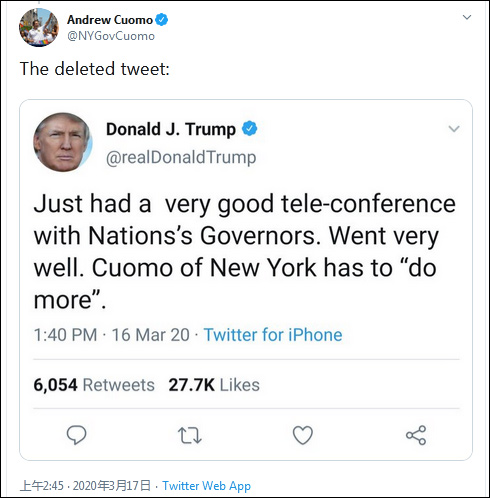Image resolution: width=490 pixels, height=498 pixels.
Task: Like the quoted tweet with heart icon
Action: [303, 435]
